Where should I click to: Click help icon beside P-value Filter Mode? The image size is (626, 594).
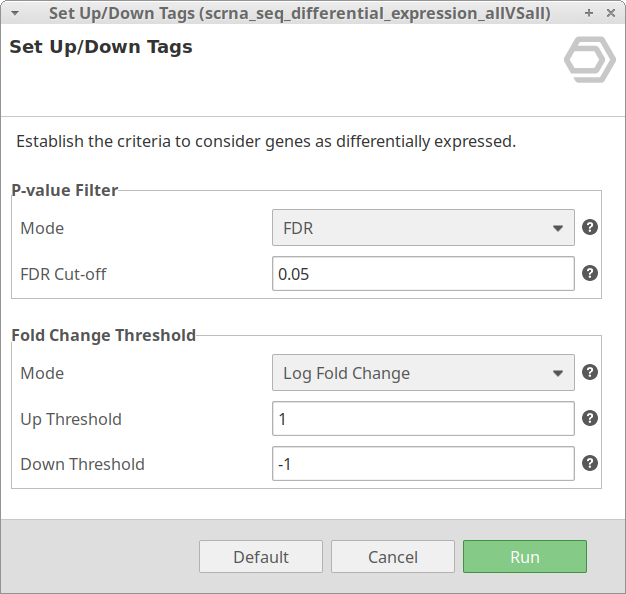(590, 227)
